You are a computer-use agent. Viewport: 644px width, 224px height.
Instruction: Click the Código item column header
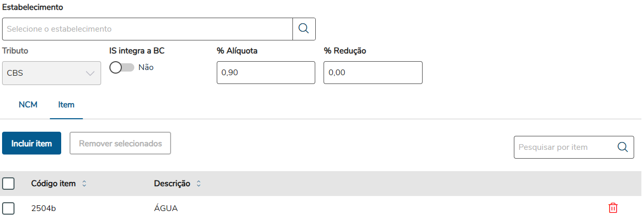tap(53, 184)
